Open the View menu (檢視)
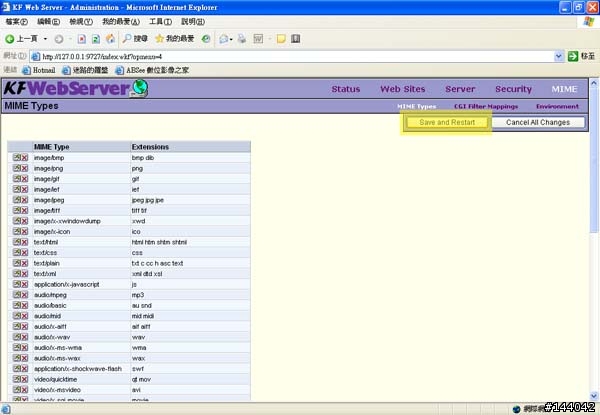 [81, 22]
